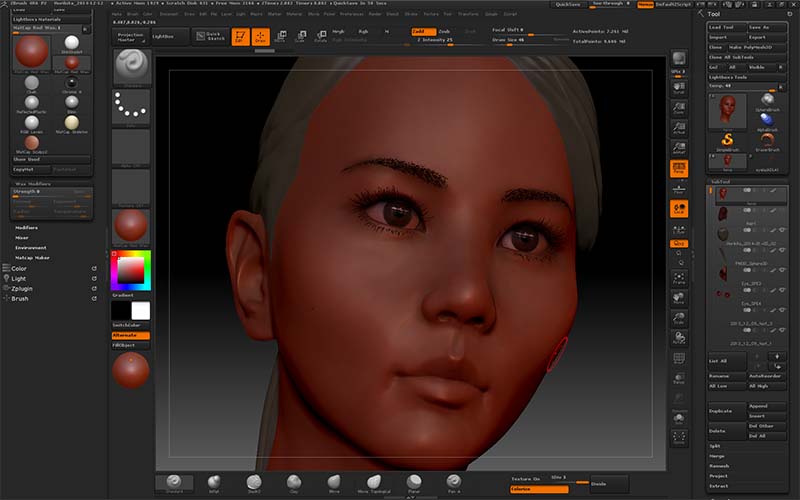Pick the Standard brush in bottom shelf
The width and height of the screenshot is (800, 500).
click(174, 483)
